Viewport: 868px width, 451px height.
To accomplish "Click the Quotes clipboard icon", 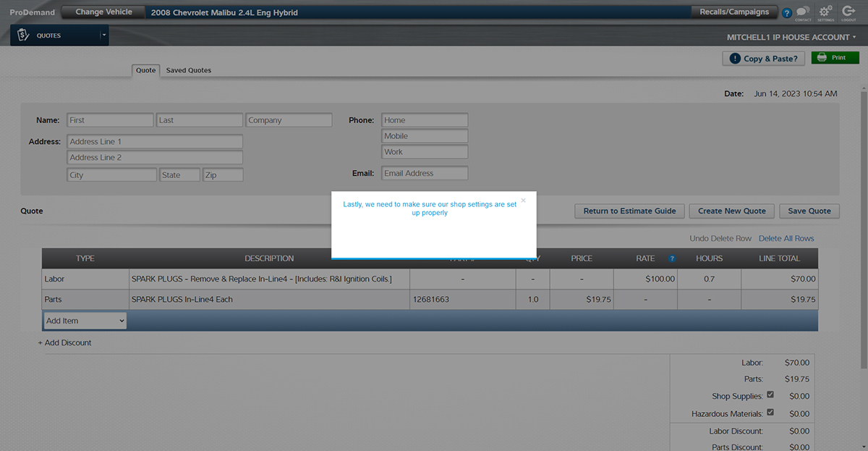I will click(23, 35).
